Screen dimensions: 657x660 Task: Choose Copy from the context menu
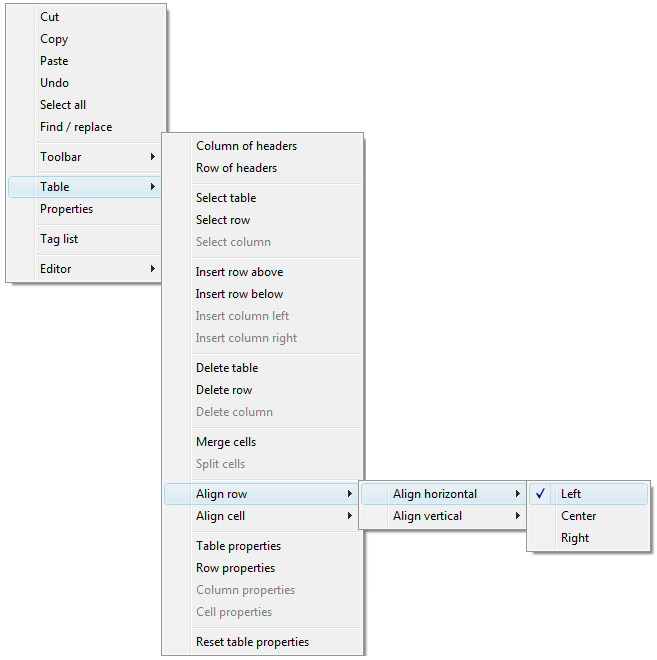[85, 39]
